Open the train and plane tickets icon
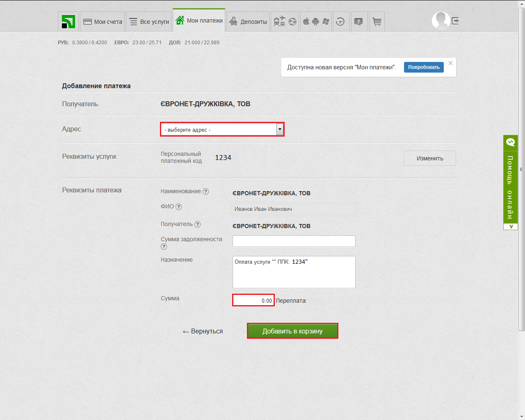 point(279,21)
